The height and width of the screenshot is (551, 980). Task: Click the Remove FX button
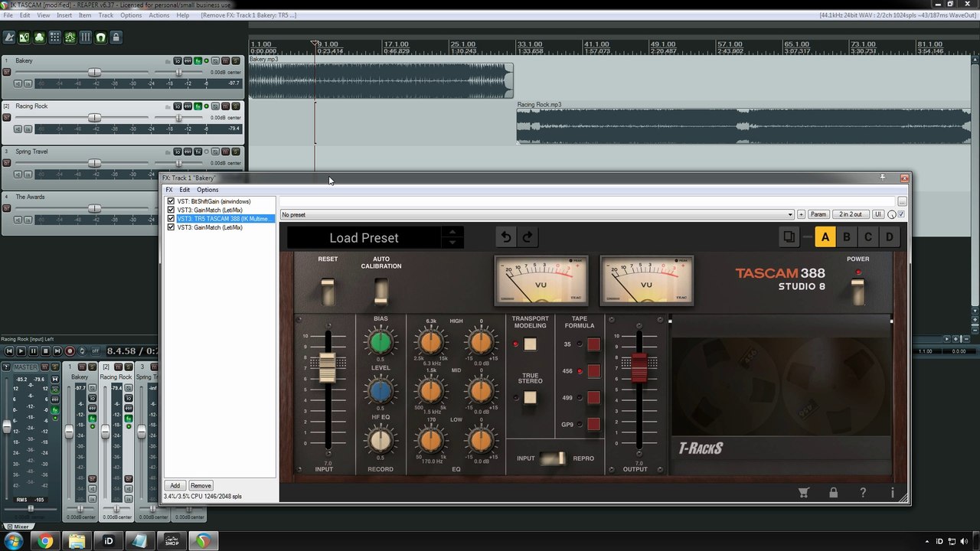click(x=201, y=485)
